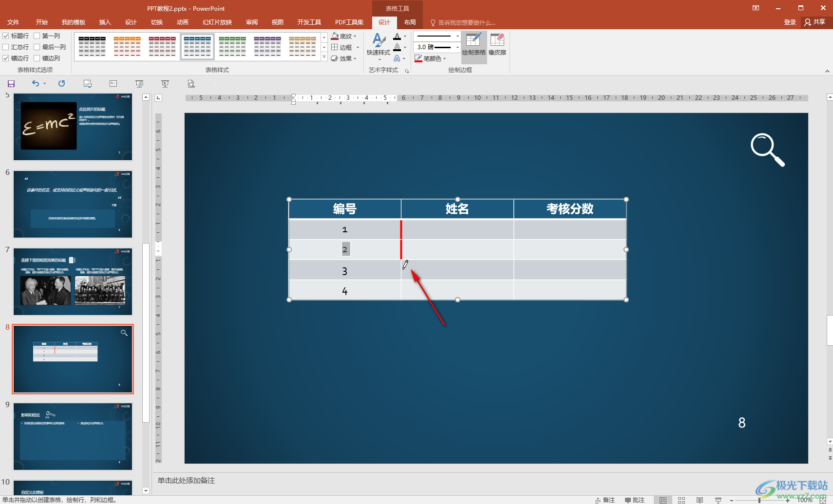Collapse the ribbon with the chevron

tap(827, 71)
